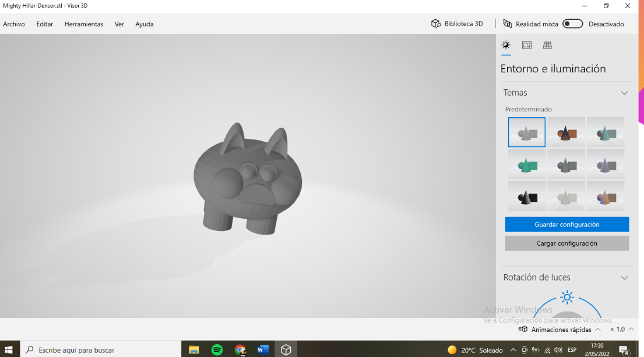
Task: Click Cargar configuración button
Action: [x=566, y=243]
